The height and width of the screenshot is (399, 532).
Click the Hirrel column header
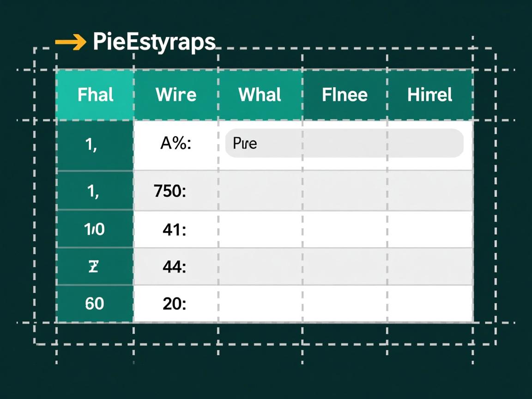(429, 95)
